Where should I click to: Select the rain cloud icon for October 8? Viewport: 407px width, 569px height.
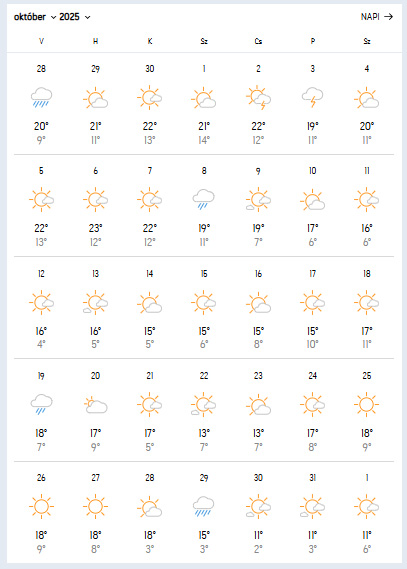click(204, 199)
